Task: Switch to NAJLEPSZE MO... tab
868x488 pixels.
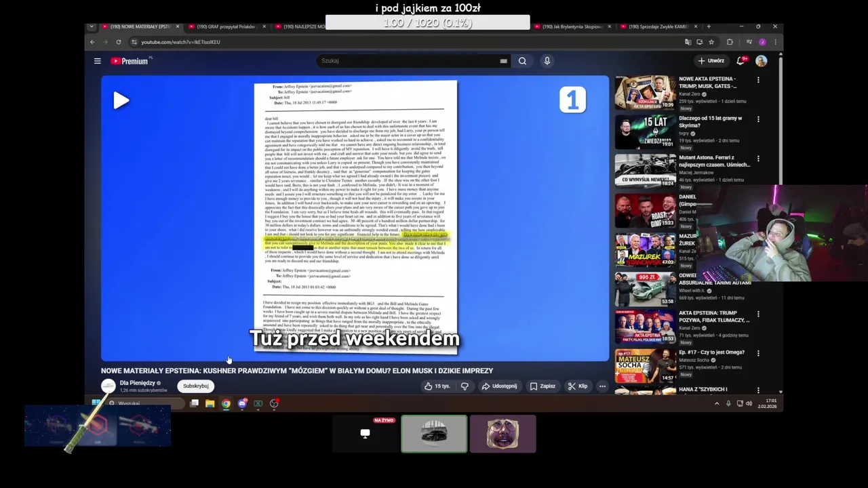Action: (300, 26)
